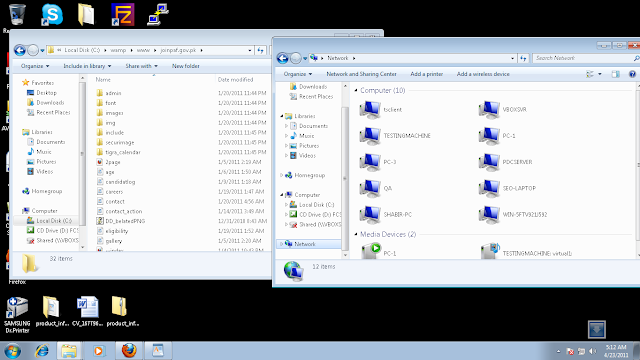
Task: Refresh the Network window address bar
Action: [524, 58]
